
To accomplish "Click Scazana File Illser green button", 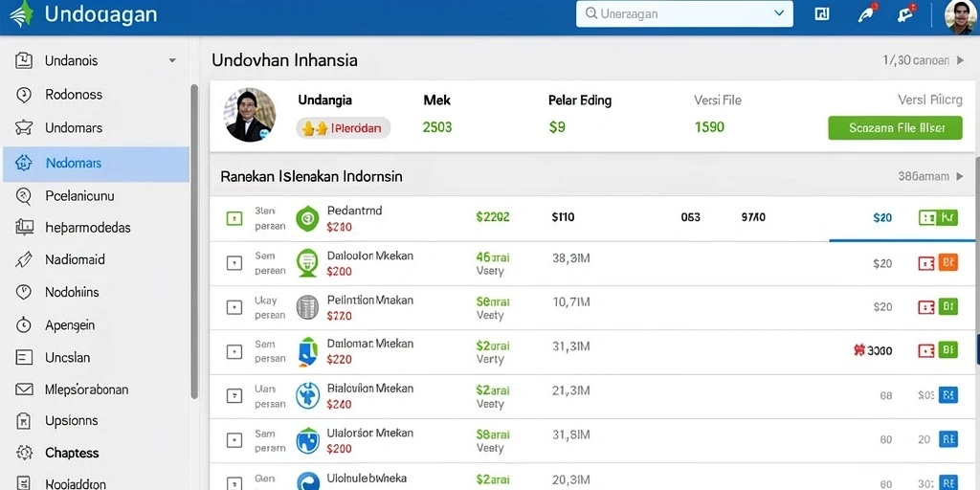I will pyautogui.click(x=895, y=127).
